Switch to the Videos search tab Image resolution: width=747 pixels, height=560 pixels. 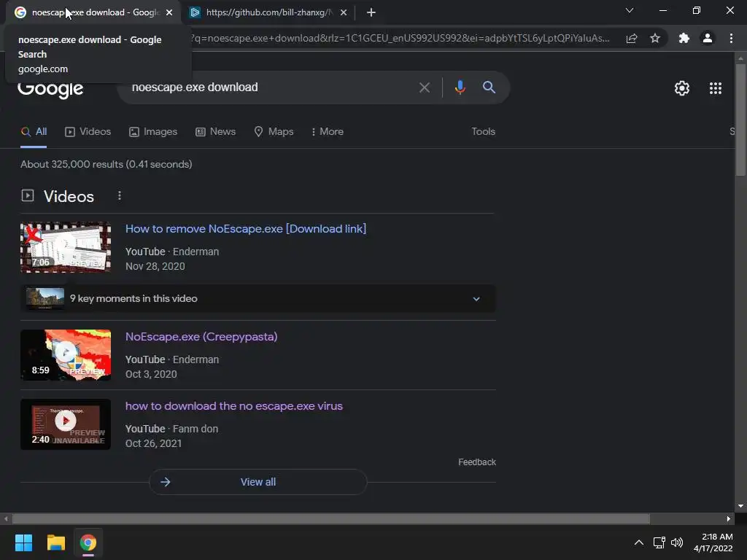point(88,132)
